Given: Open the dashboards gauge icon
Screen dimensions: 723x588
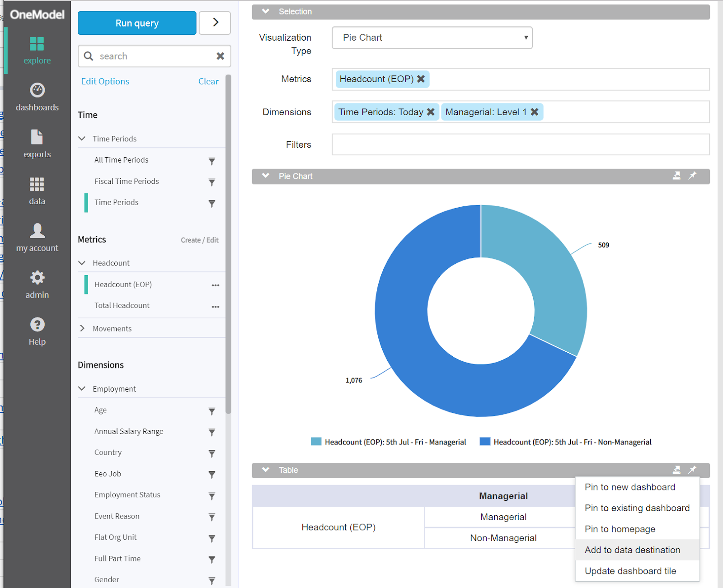Looking at the screenshot, I should point(37,90).
